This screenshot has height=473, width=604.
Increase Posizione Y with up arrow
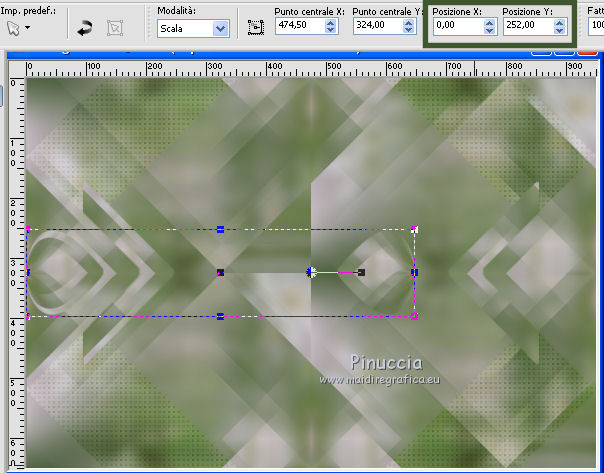[x=559, y=23]
